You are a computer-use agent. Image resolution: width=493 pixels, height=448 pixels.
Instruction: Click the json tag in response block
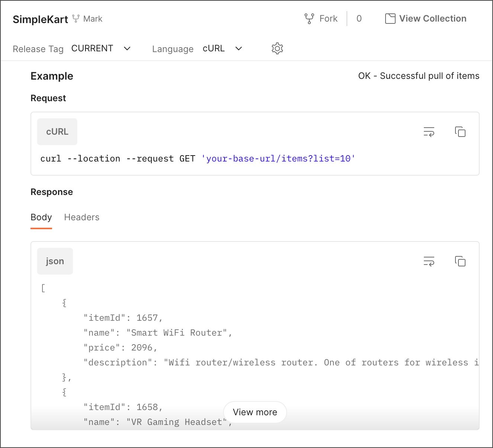coord(55,261)
